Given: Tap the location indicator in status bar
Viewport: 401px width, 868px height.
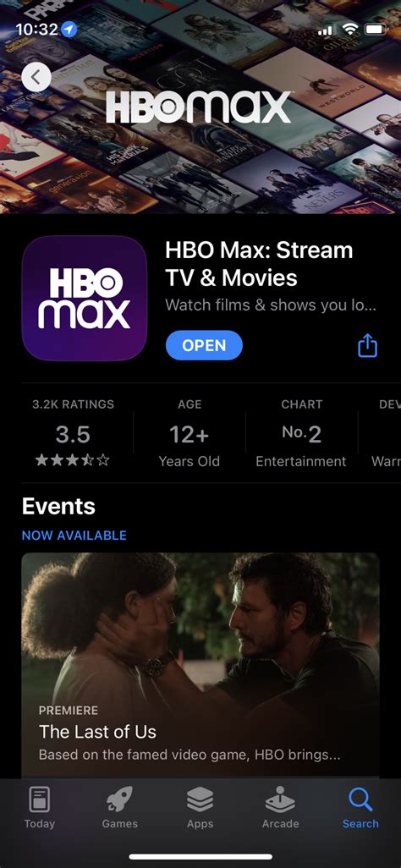Looking at the screenshot, I should [69, 30].
